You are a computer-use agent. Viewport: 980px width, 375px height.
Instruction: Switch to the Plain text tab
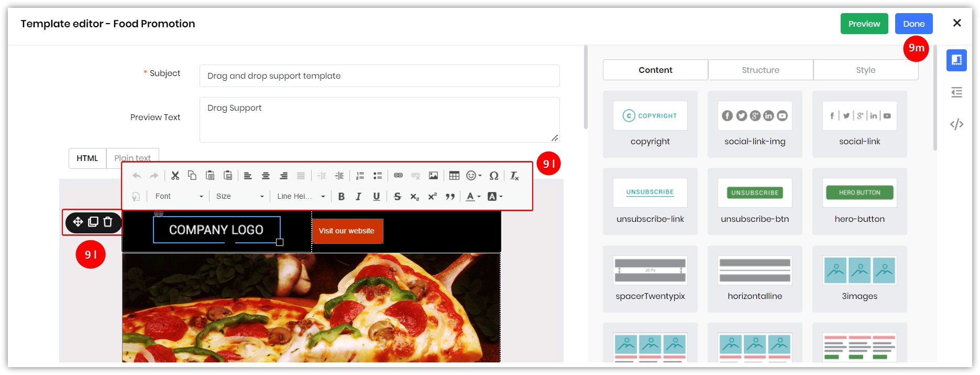133,158
